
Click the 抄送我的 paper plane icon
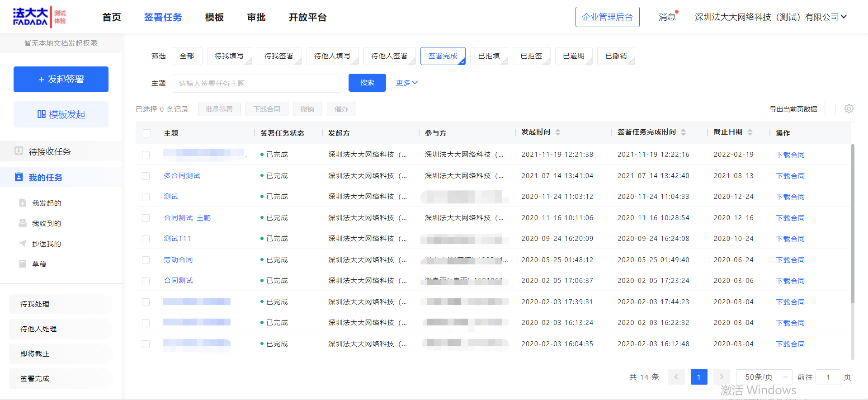[23, 244]
